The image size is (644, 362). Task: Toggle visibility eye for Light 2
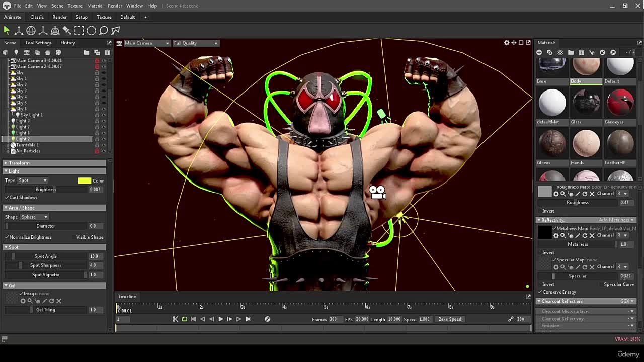[104, 139]
